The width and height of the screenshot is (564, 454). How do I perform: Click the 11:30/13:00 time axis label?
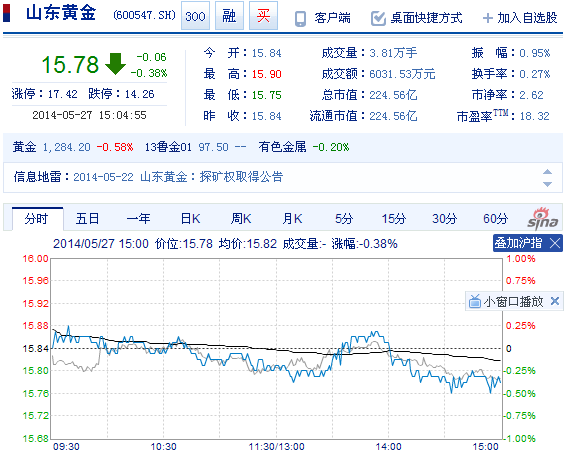pos(277,447)
